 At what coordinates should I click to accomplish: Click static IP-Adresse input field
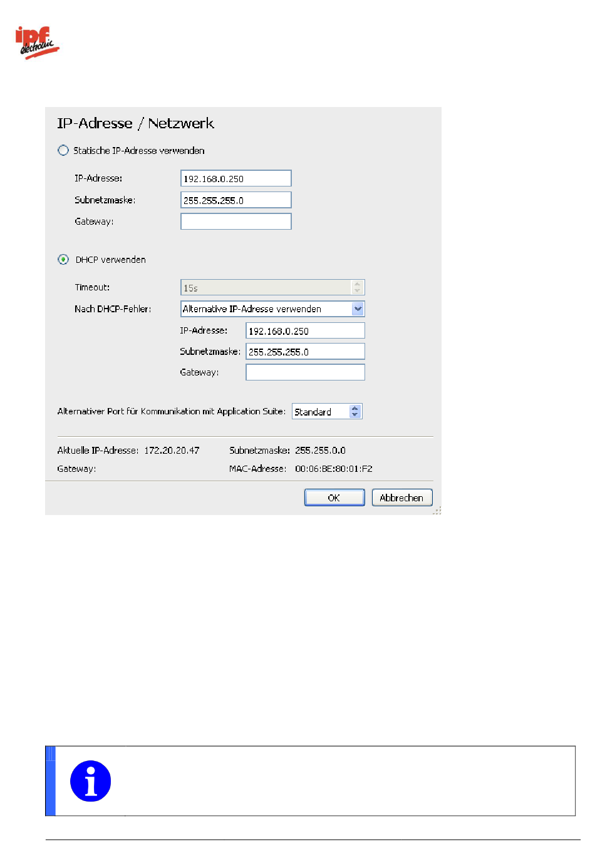tap(235, 178)
